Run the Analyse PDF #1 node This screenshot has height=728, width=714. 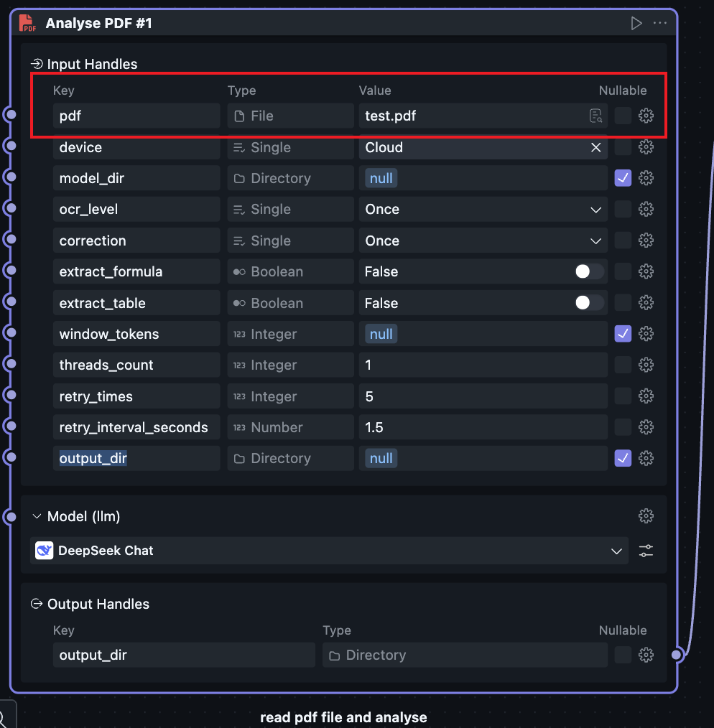coord(636,23)
